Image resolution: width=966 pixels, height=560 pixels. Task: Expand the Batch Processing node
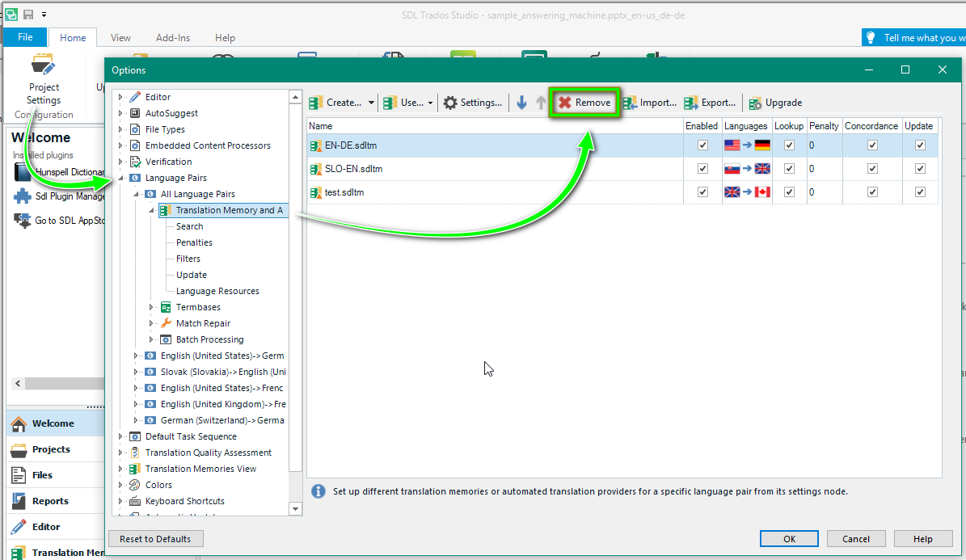tap(151, 339)
